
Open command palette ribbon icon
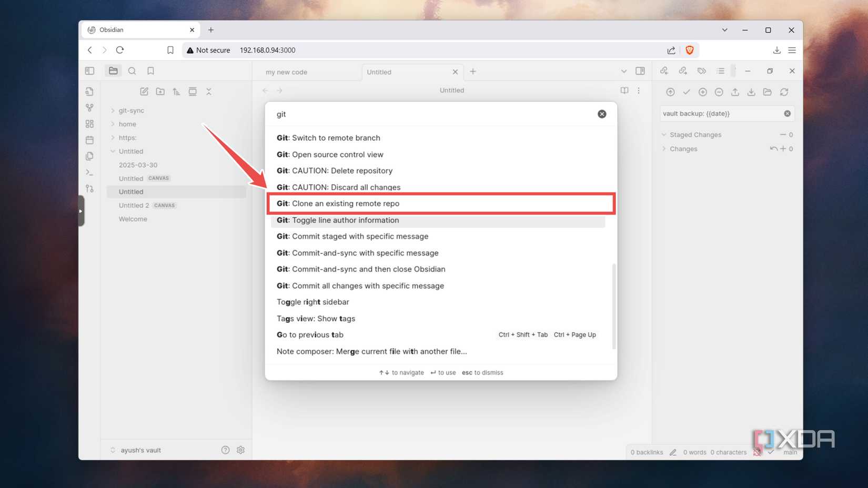tap(89, 172)
